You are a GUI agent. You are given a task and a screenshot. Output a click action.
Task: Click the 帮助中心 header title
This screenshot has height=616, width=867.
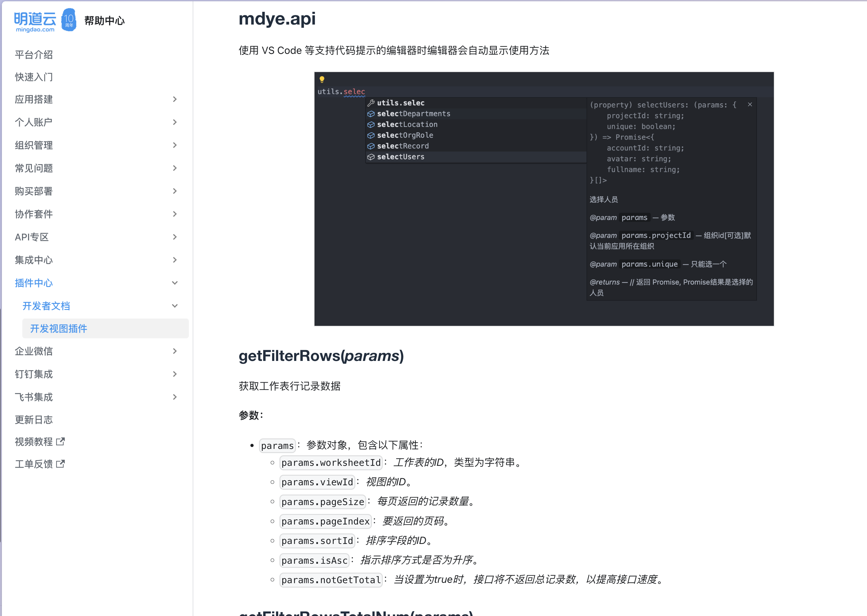click(x=104, y=20)
